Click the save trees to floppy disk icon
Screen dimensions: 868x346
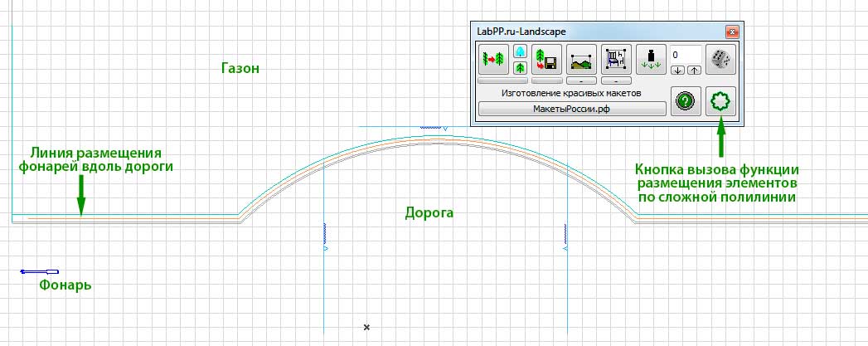(x=547, y=59)
